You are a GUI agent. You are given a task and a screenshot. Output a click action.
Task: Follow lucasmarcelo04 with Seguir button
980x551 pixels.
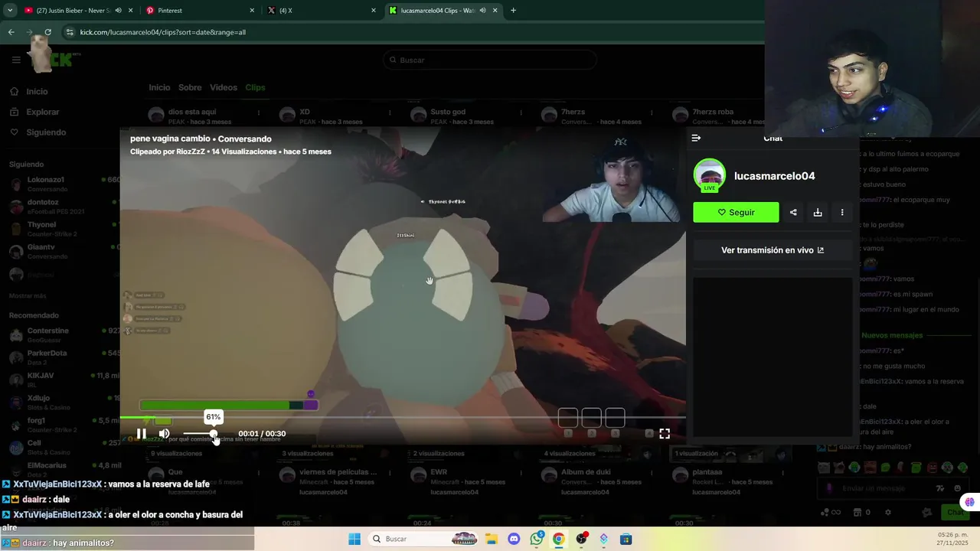[736, 212]
